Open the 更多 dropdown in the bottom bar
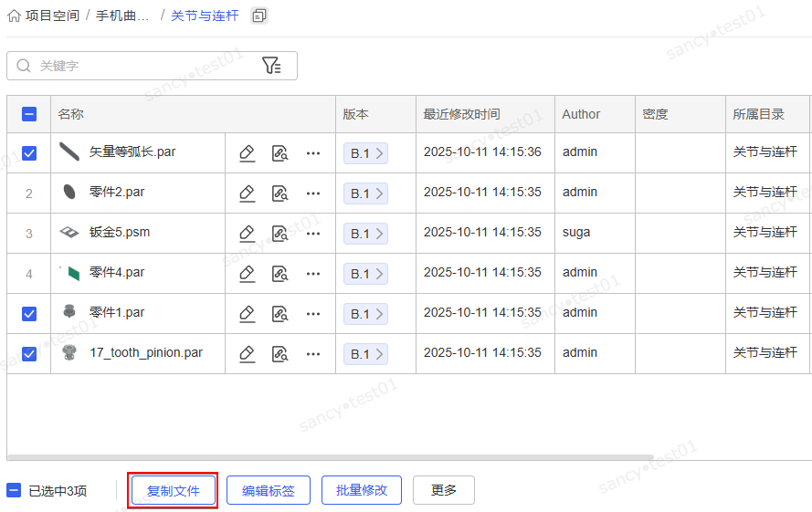 (x=444, y=490)
